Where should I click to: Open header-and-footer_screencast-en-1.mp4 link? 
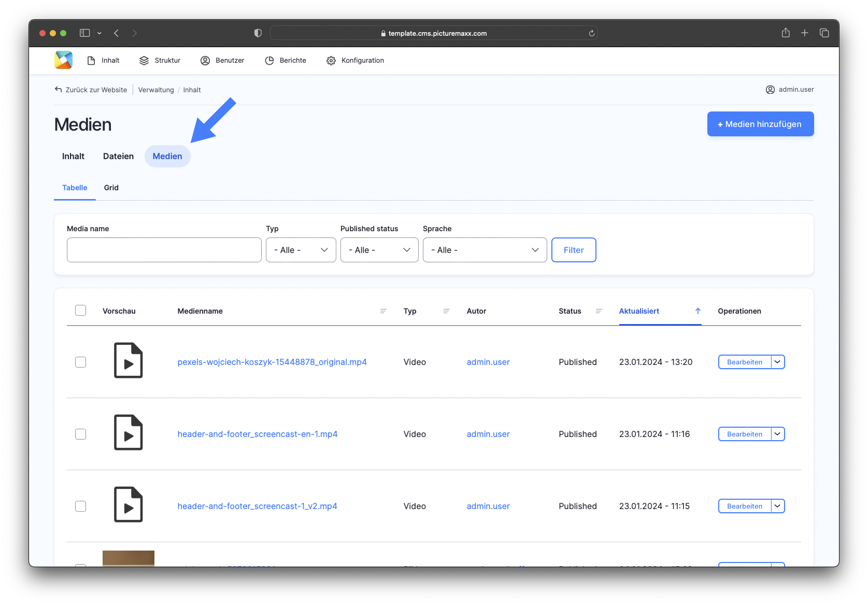tap(258, 434)
